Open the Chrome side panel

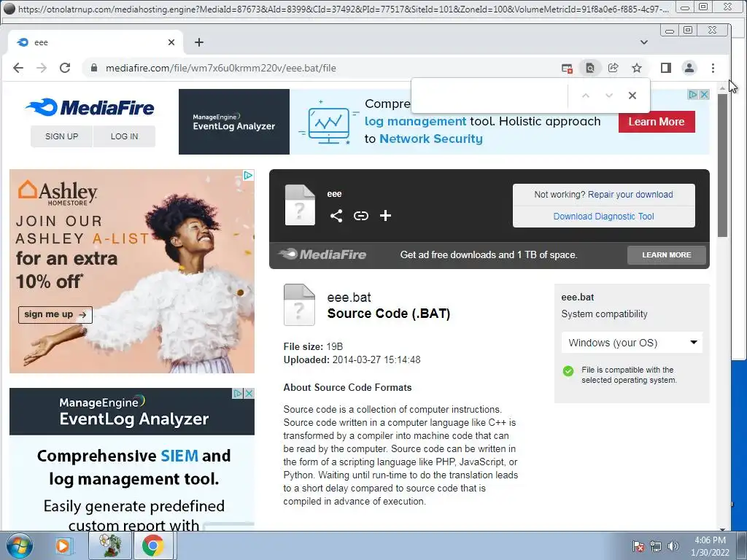(x=666, y=68)
